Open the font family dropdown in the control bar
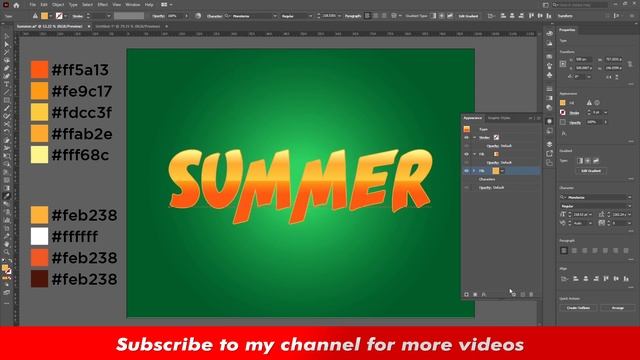Screen dimensions: 640x360 pos(275,16)
